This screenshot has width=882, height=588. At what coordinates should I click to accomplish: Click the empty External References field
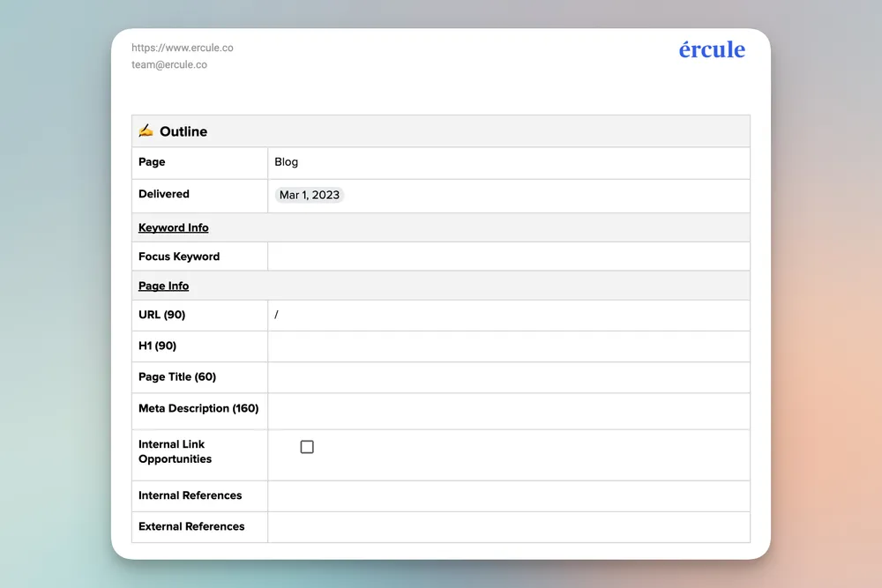pos(508,526)
